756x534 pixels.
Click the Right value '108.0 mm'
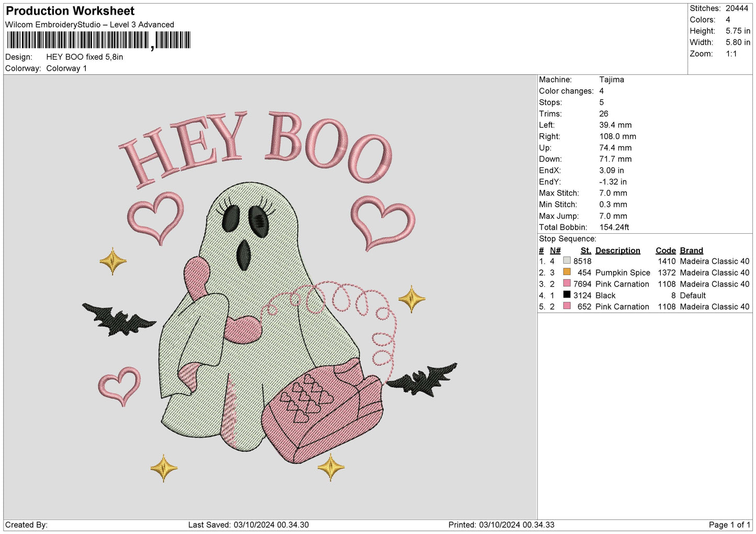click(x=618, y=137)
